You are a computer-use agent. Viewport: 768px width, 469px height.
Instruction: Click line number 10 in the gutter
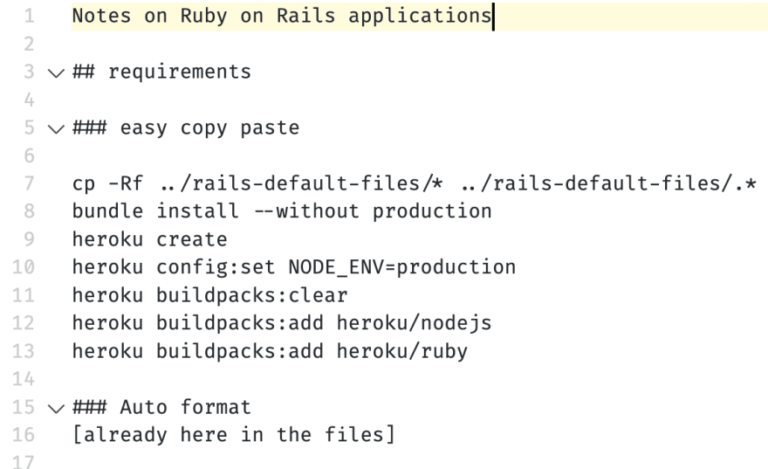(24, 267)
